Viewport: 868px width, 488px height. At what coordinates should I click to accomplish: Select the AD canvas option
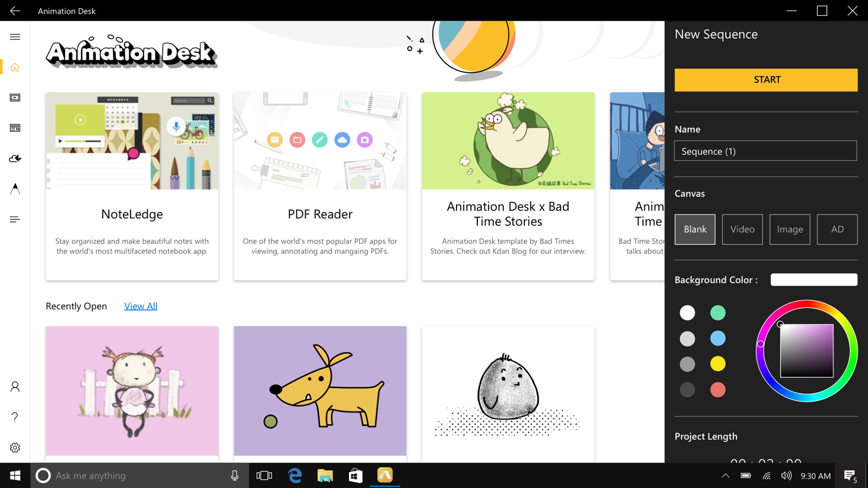coord(837,229)
